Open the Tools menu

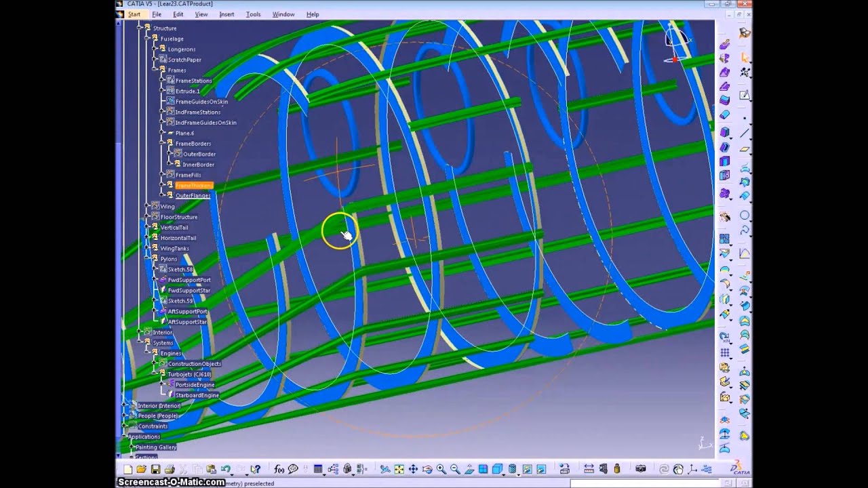pyautogui.click(x=253, y=14)
